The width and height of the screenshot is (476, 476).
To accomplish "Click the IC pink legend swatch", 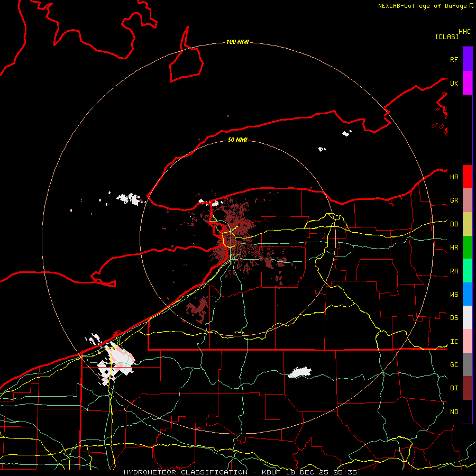I will point(467,341).
